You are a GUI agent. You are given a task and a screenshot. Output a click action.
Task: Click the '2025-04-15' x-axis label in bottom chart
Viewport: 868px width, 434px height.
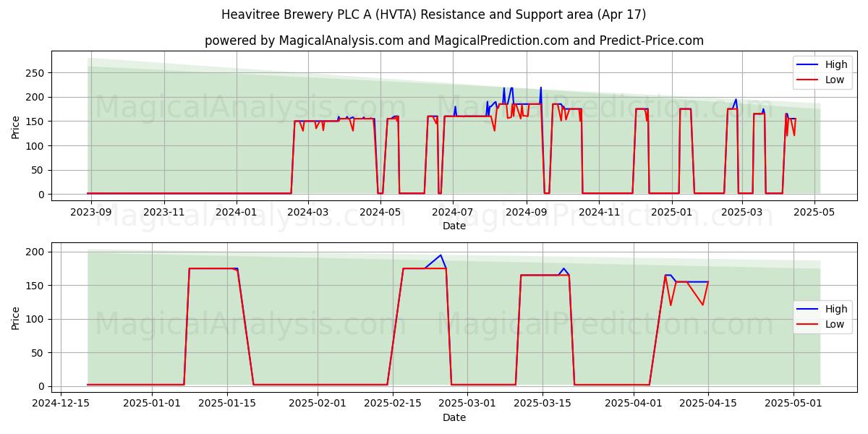coord(709,404)
